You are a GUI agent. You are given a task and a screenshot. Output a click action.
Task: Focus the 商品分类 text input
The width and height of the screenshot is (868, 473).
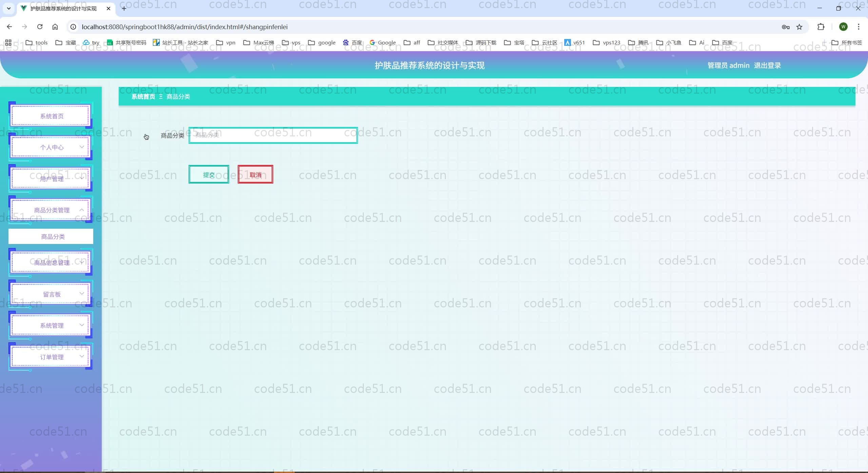(273, 135)
